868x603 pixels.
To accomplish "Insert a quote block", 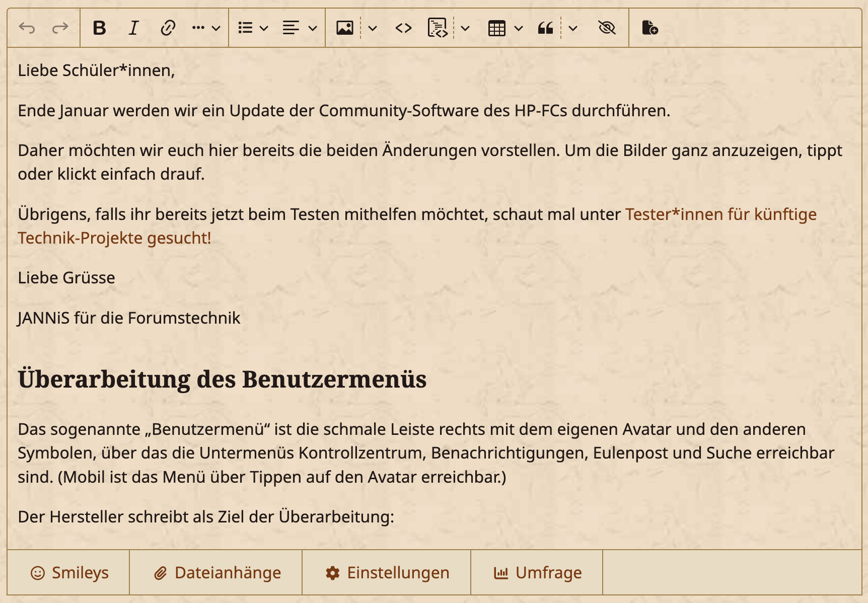I will point(546,28).
